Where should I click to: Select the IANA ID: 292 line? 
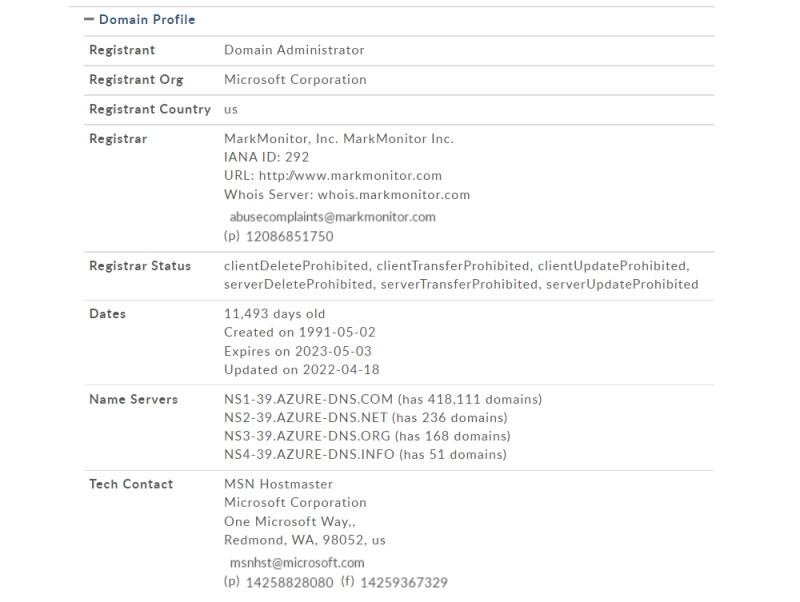tap(266, 157)
